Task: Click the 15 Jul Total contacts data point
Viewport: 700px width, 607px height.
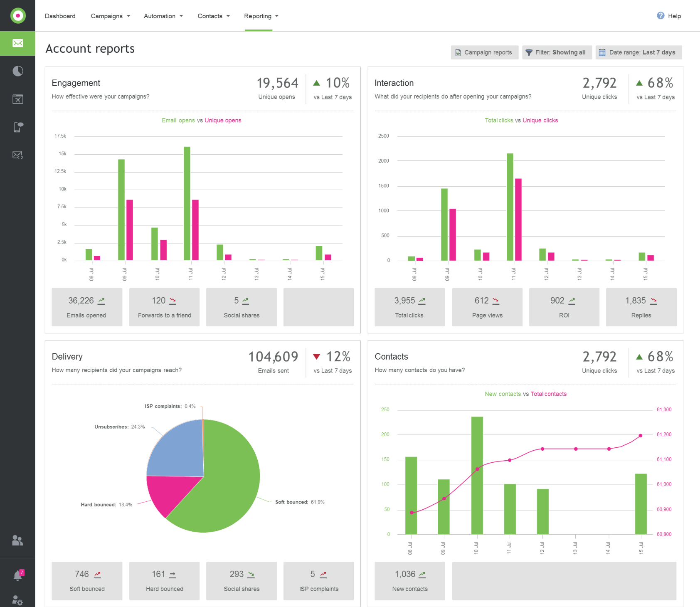Action: click(x=641, y=436)
